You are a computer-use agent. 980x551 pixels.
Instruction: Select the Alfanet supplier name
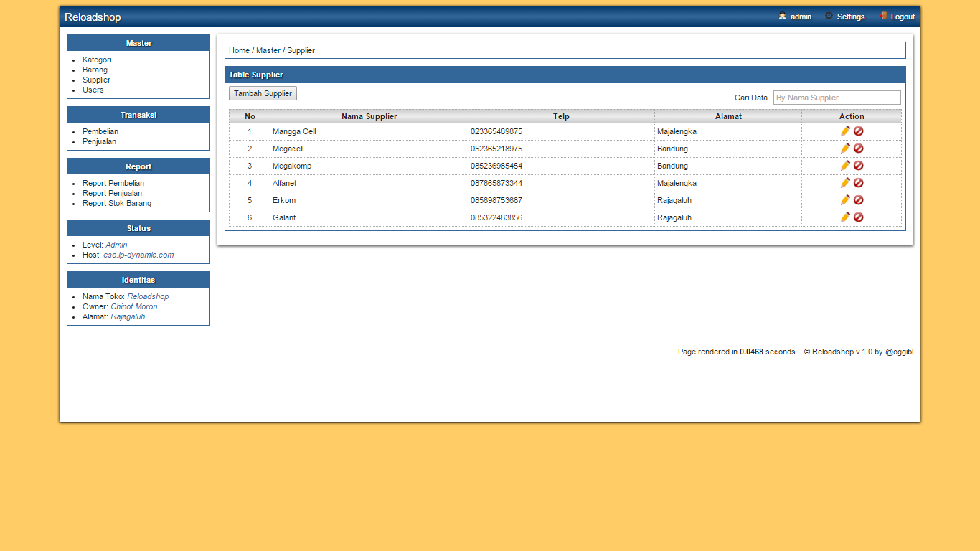point(284,183)
